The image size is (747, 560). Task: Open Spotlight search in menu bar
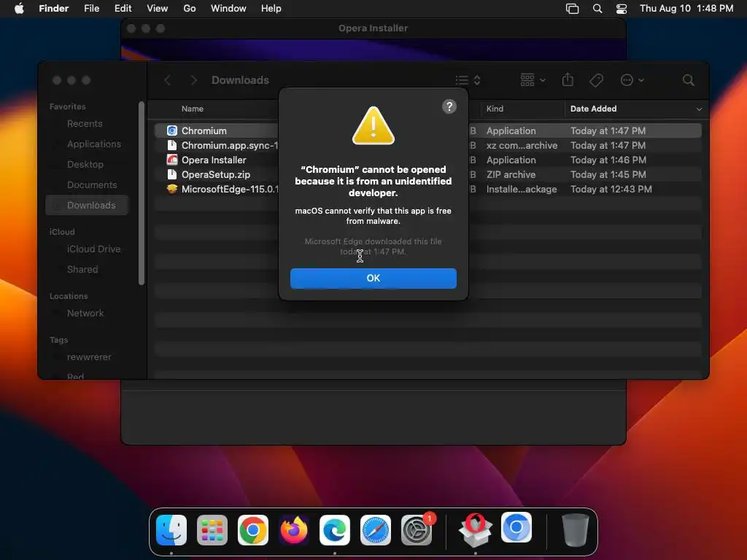[597, 9]
